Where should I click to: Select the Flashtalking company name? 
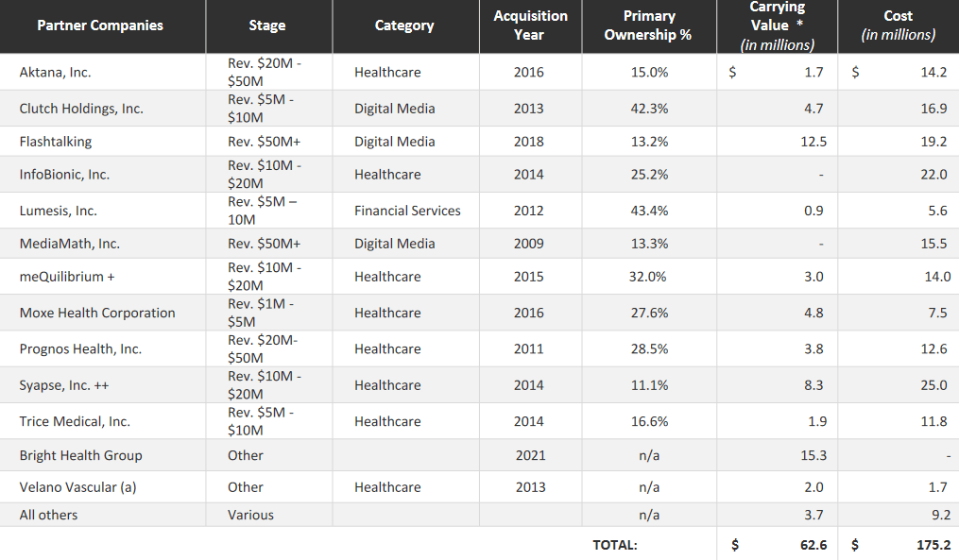click(x=56, y=142)
